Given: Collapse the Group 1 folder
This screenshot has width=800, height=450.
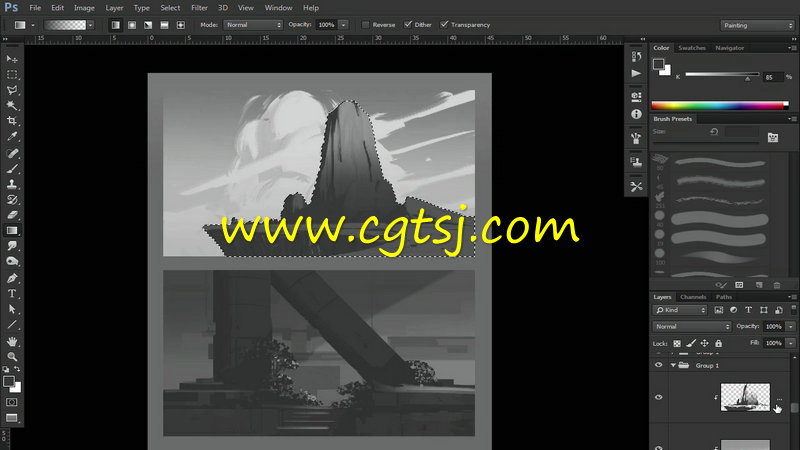Looking at the screenshot, I should [673, 365].
